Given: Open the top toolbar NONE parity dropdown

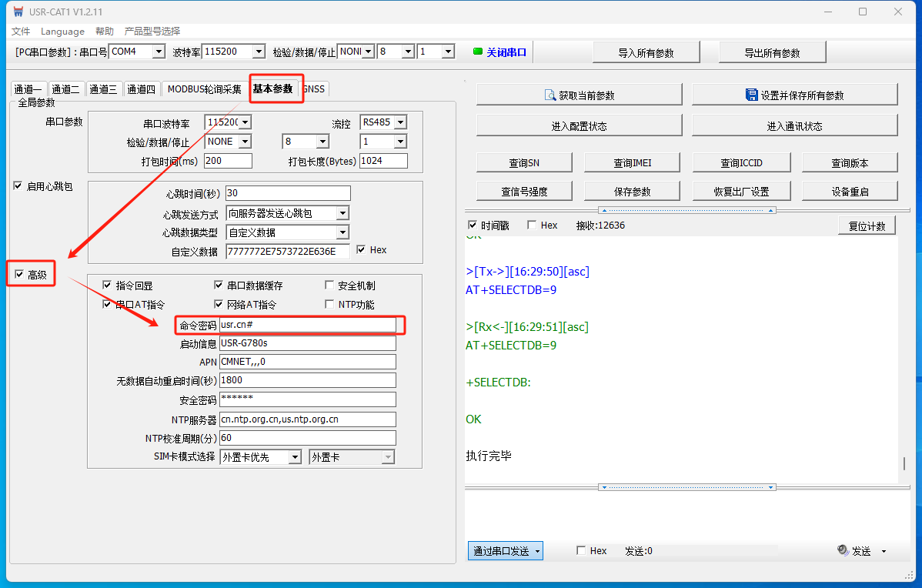Looking at the screenshot, I should tap(368, 52).
